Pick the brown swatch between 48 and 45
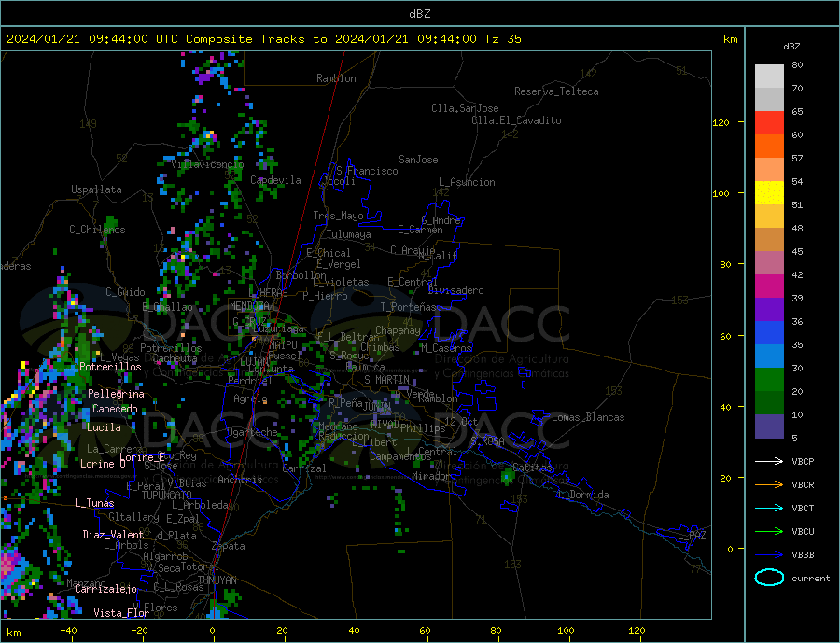Viewport: 840px width, 643px height. pos(769,240)
